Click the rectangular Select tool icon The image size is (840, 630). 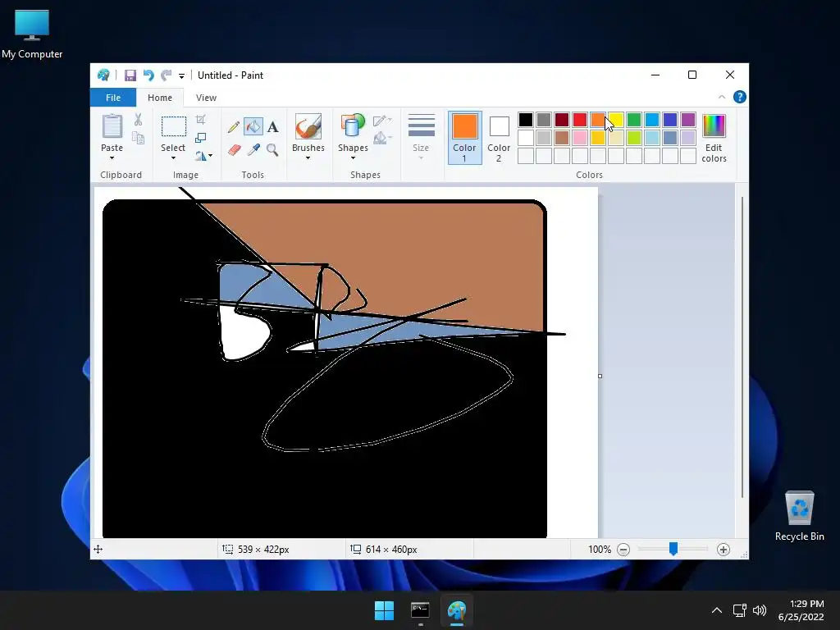174,126
